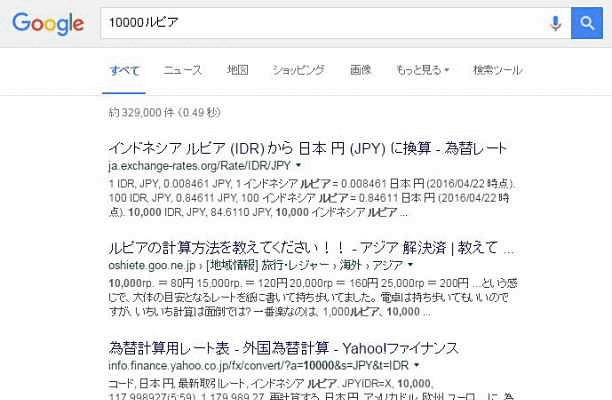
Task: Start voice search with microphone icon
Action: click(555, 23)
